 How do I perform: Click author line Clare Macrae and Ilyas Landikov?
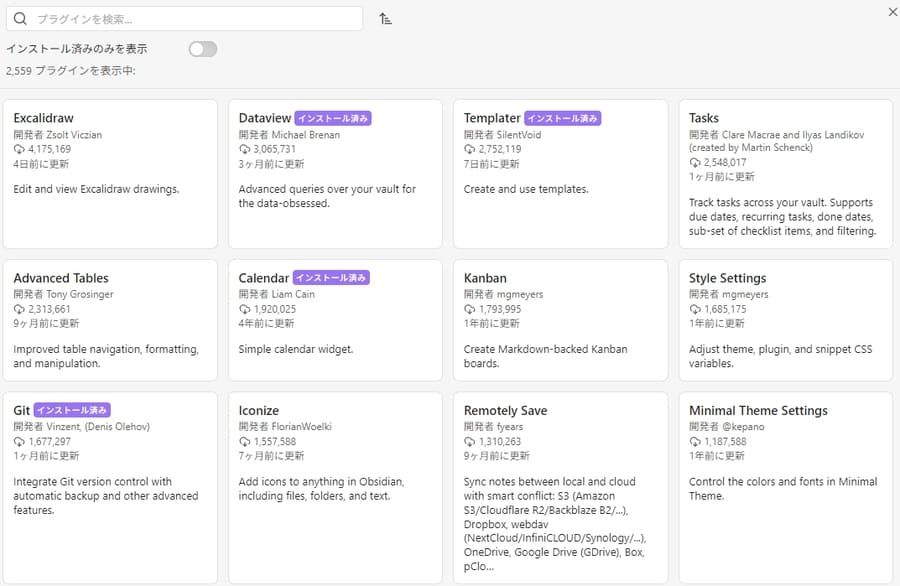point(777,141)
